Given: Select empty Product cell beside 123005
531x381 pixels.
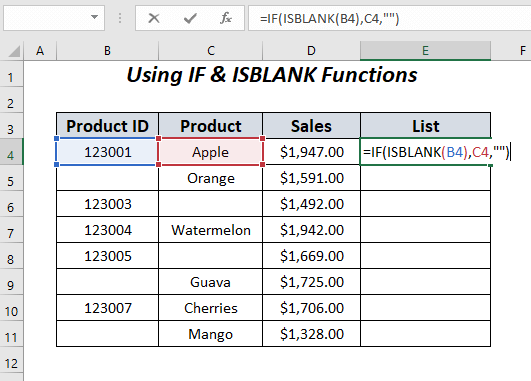Looking at the screenshot, I should click(x=211, y=256).
